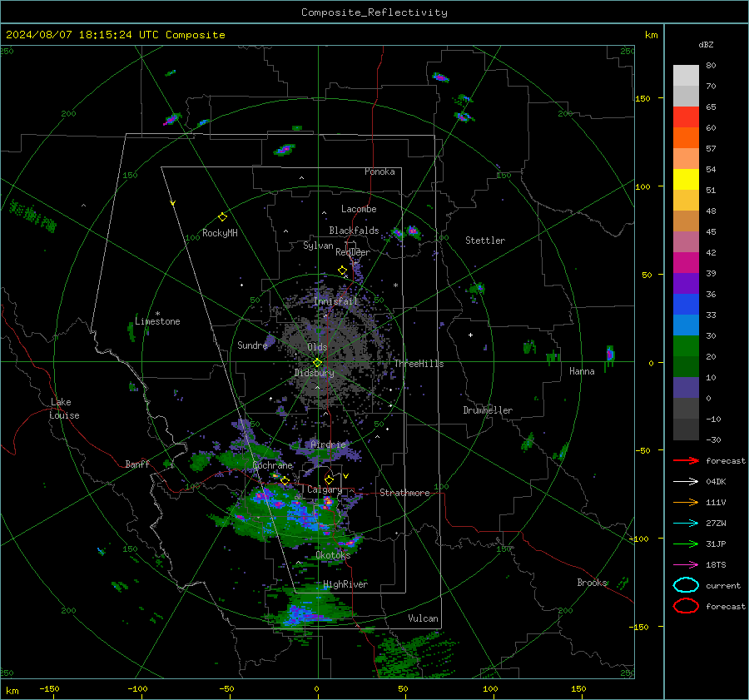The image size is (749, 700).
Task: Click the 04DK legend label
Action: click(716, 482)
